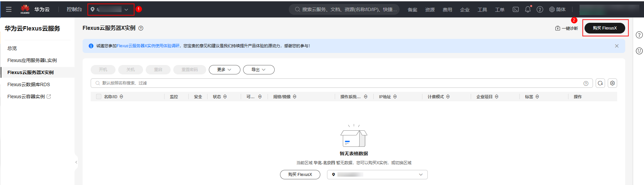Click the 安全 column header
644x185 pixels.
pyautogui.click(x=198, y=97)
